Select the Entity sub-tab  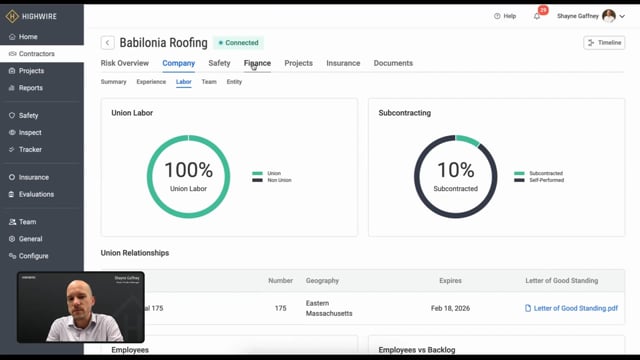(234, 82)
